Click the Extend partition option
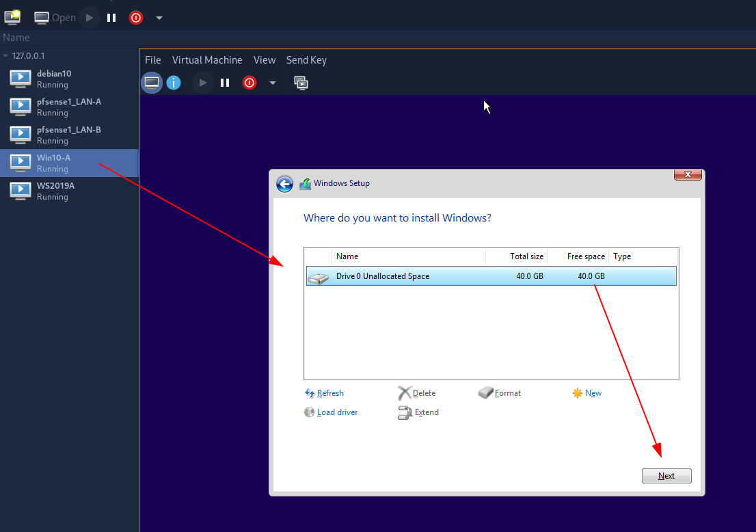This screenshot has height=532, width=756. pyautogui.click(x=418, y=412)
